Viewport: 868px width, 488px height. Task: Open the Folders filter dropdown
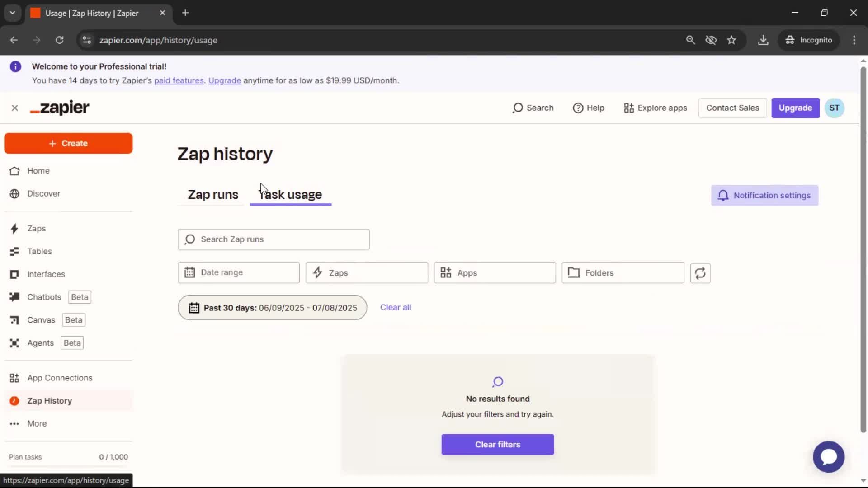click(623, 273)
